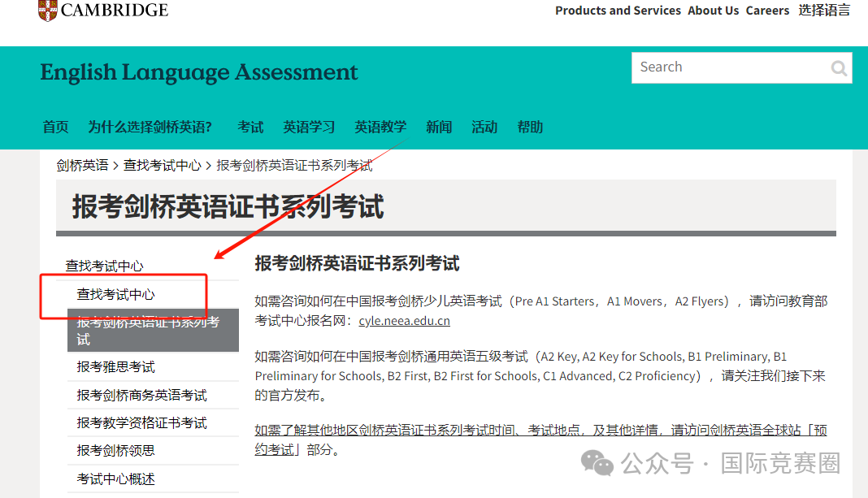Open Products and Services link
This screenshot has height=498, width=868.
[618, 11]
